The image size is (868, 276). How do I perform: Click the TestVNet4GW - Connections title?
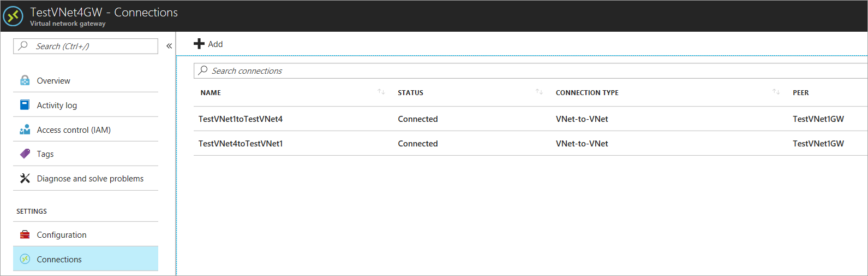click(104, 12)
